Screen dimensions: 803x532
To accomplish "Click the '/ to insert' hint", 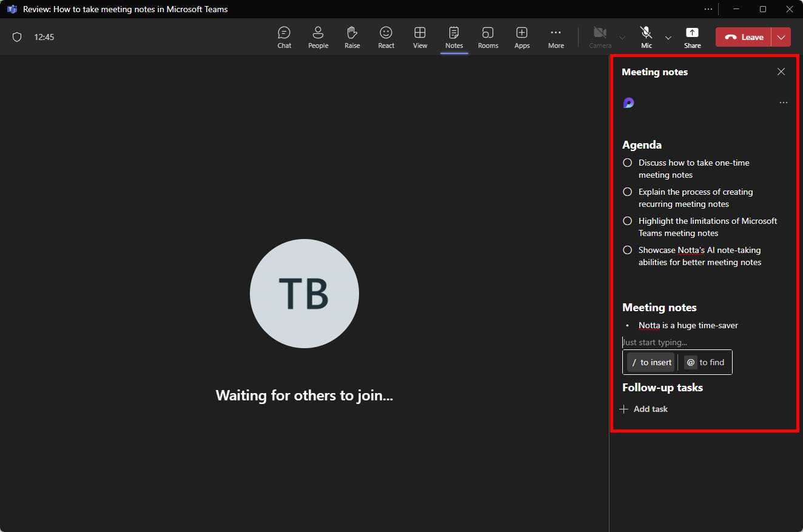I will pyautogui.click(x=651, y=362).
